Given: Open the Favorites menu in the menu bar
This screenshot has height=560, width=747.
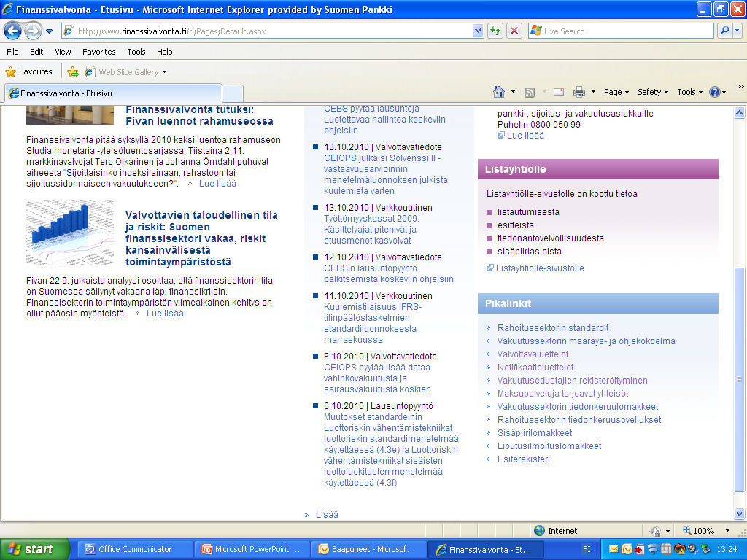Looking at the screenshot, I should [x=99, y=52].
